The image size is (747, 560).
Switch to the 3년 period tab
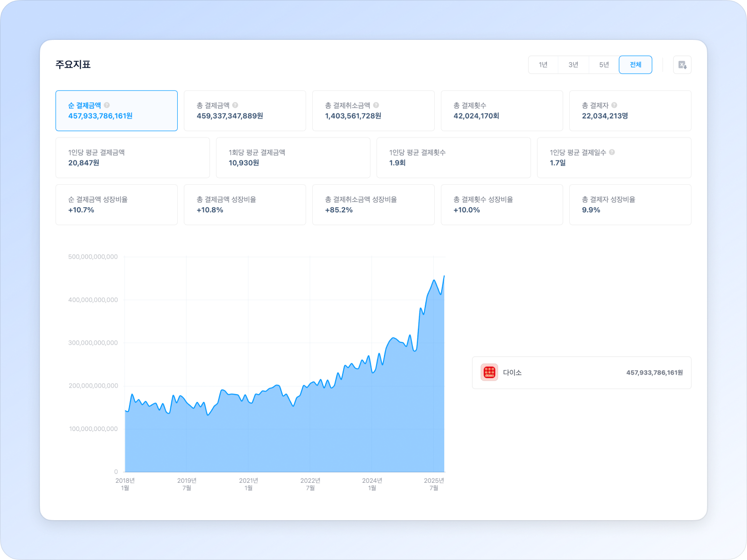coord(573,65)
